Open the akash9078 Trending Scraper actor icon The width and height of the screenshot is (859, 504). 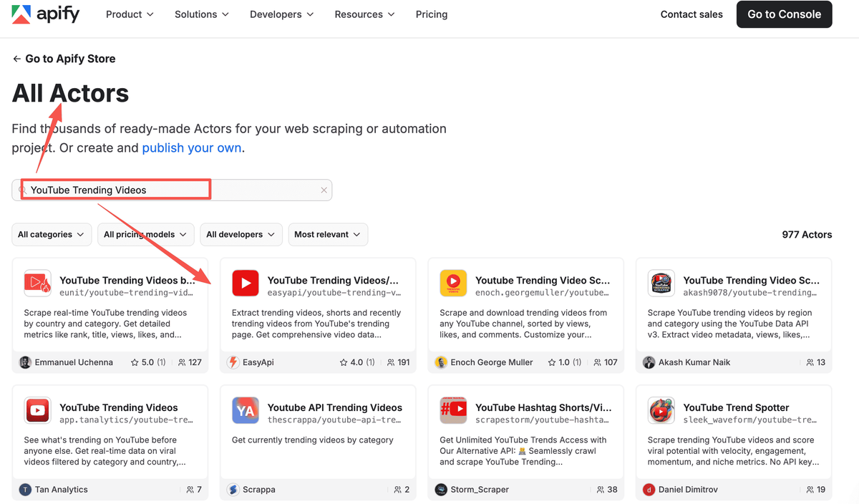pyautogui.click(x=661, y=283)
